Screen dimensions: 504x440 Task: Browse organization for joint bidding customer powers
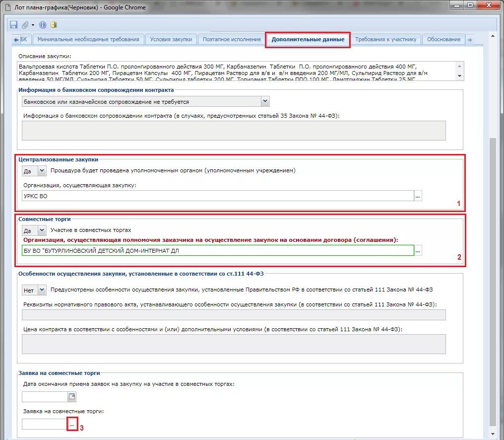tap(418, 251)
